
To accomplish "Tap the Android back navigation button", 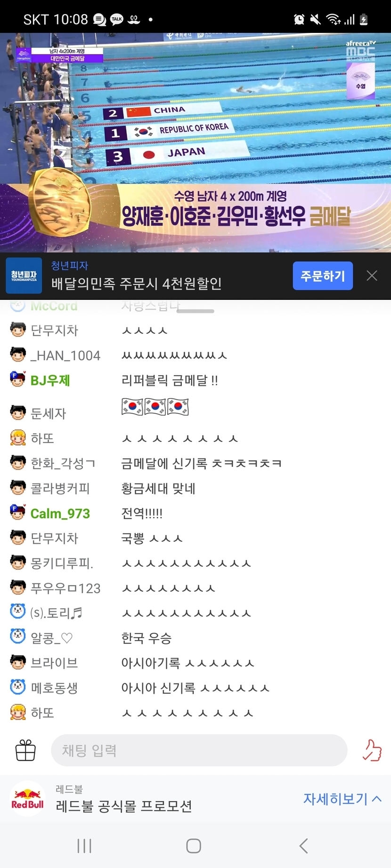I will click(x=304, y=846).
